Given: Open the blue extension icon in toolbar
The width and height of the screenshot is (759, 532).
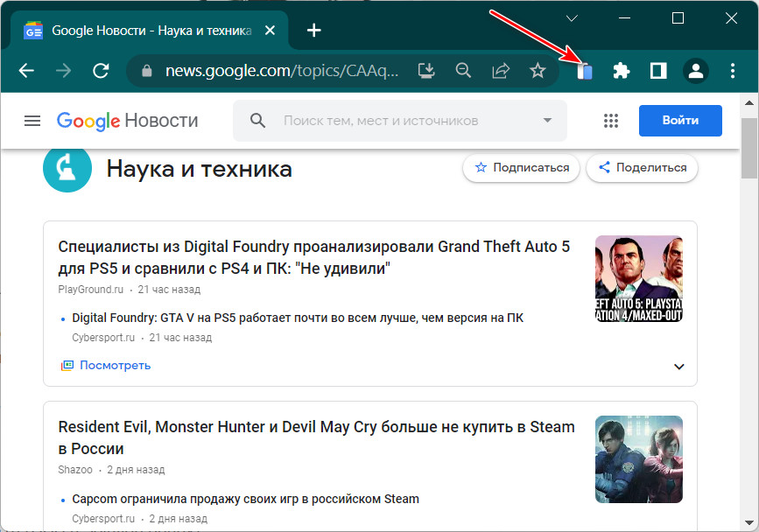Looking at the screenshot, I should click(x=585, y=71).
